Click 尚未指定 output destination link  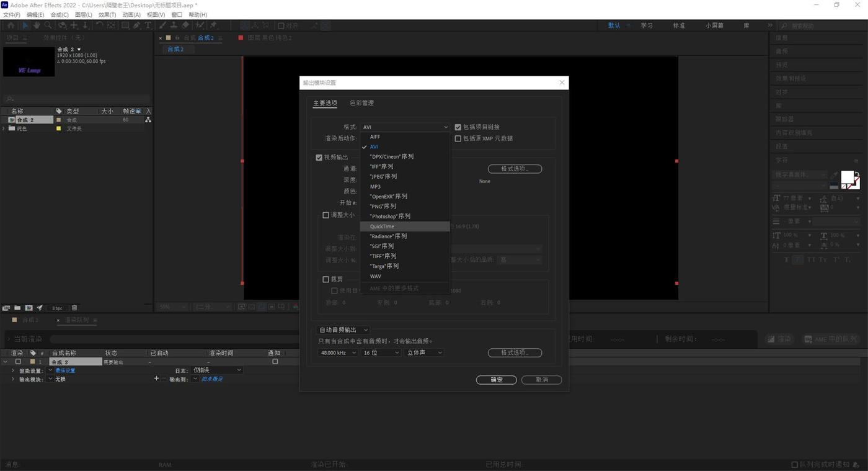point(212,379)
